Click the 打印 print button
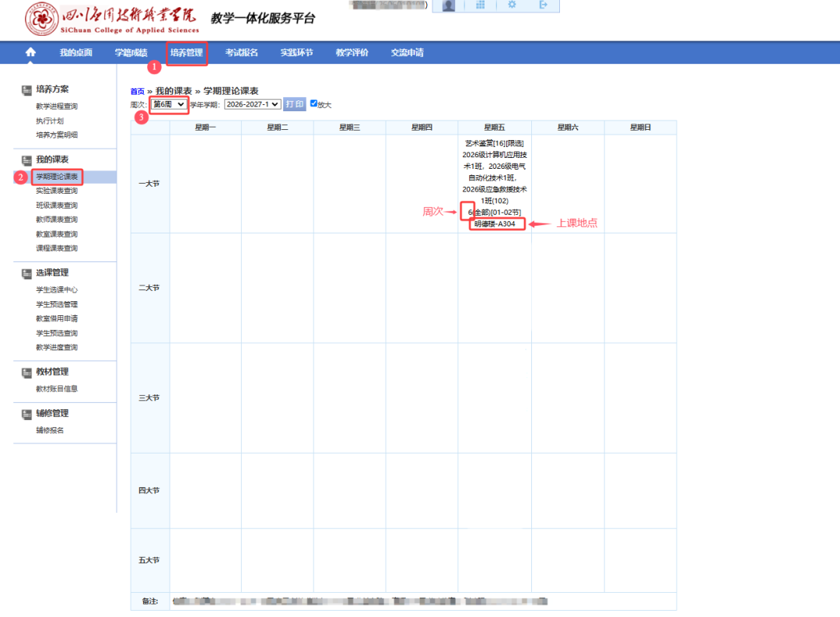 tap(295, 104)
